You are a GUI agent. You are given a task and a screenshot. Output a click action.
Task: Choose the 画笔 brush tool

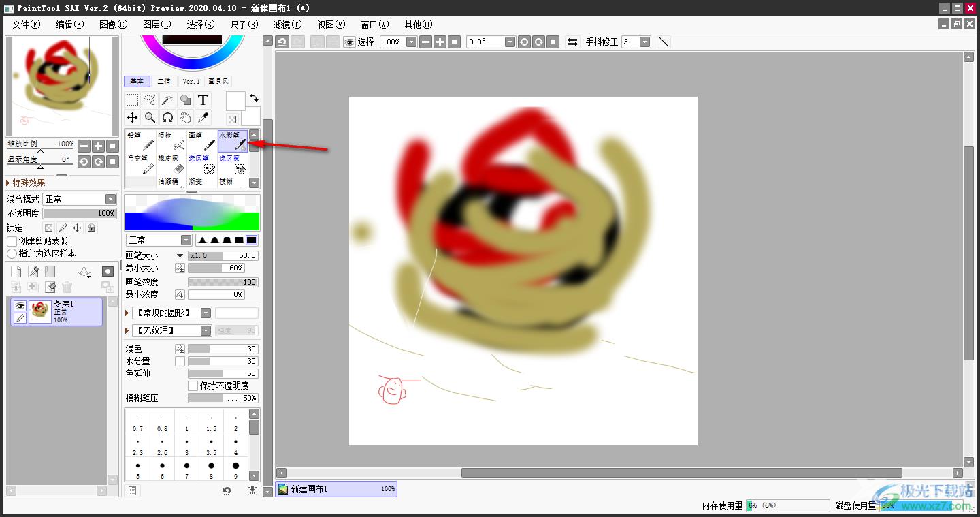tap(203, 141)
